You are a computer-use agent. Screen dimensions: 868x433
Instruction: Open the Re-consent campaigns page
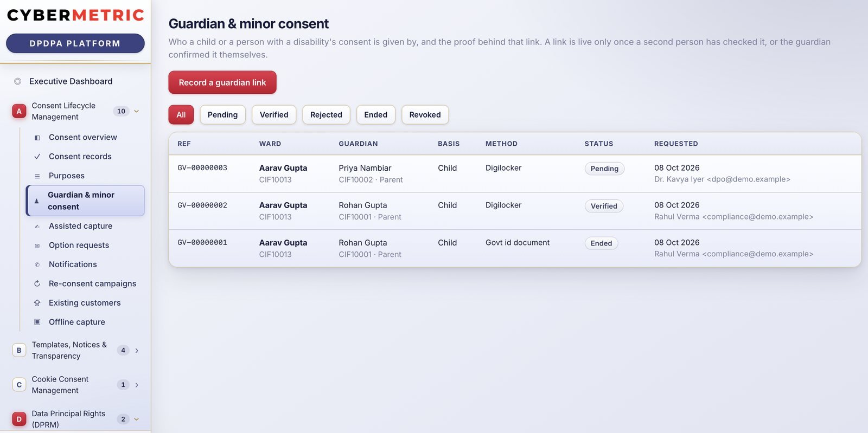pos(93,284)
